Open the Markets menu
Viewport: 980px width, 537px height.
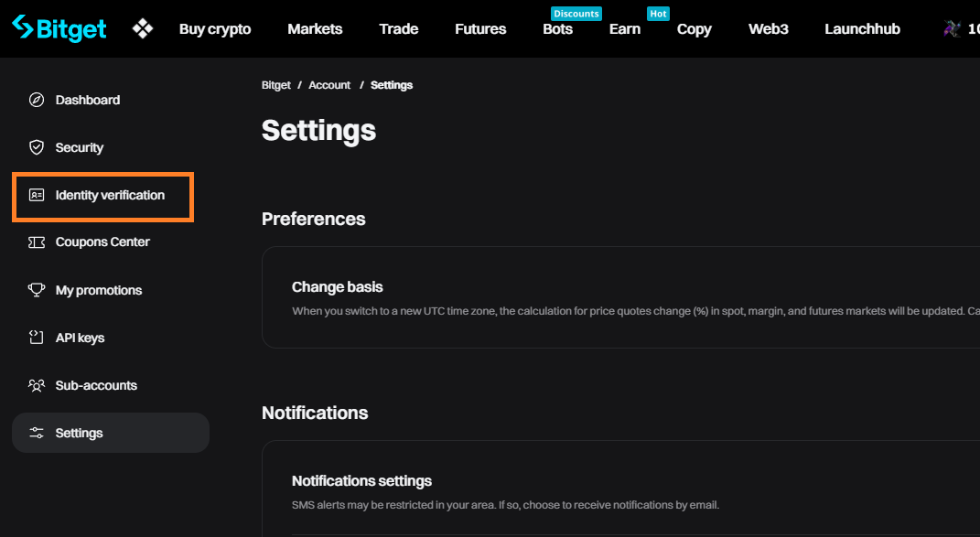point(315,28)
